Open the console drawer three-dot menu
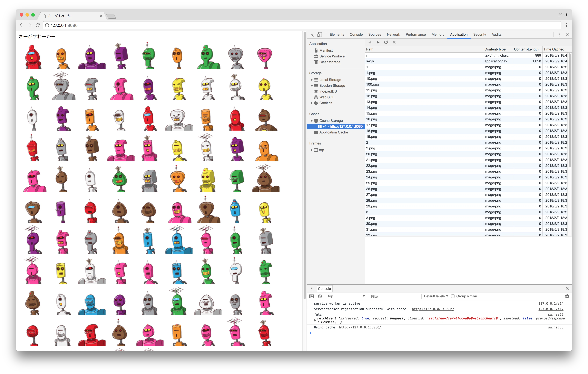This screenshot has height=374, width=588. coord(312,289)
